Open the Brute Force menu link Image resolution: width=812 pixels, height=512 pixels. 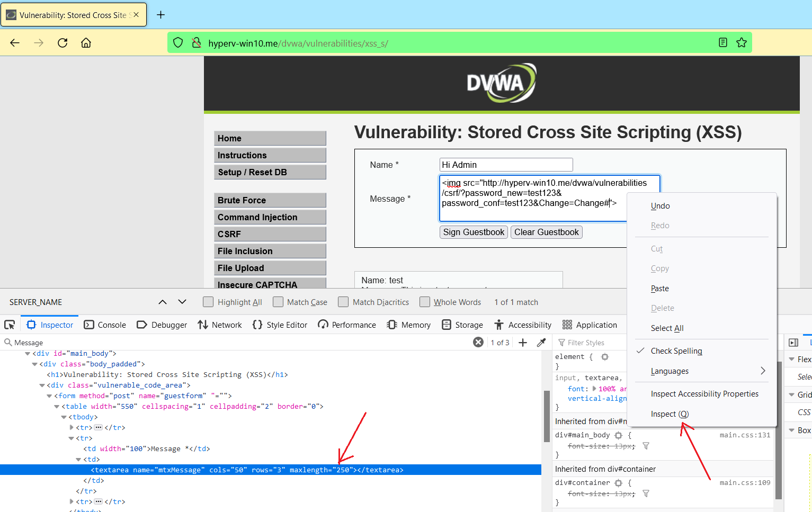(x=270, y=200)
